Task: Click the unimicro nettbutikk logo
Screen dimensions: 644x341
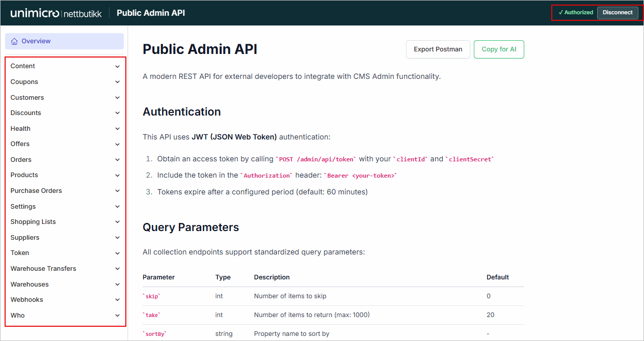Action: point(56,13)
